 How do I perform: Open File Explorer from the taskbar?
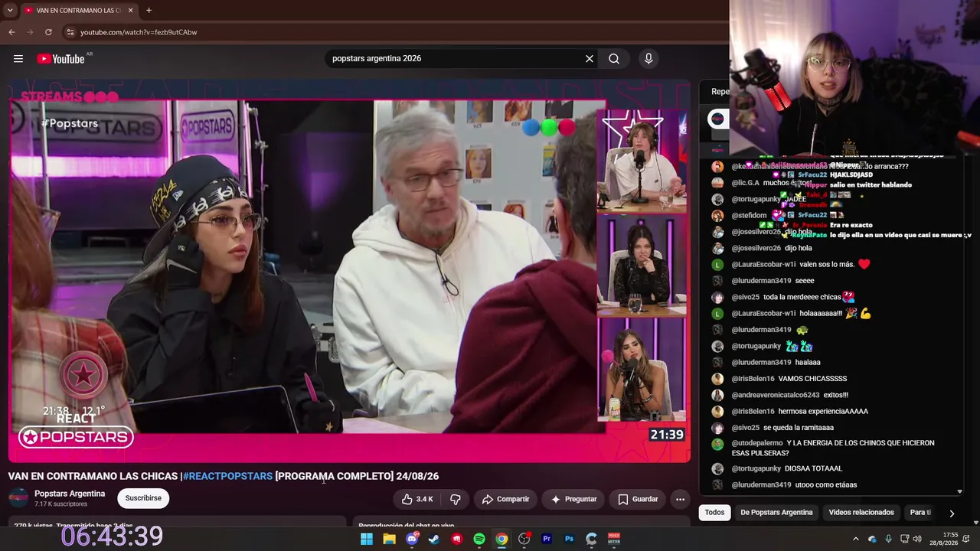click(389, 539)
